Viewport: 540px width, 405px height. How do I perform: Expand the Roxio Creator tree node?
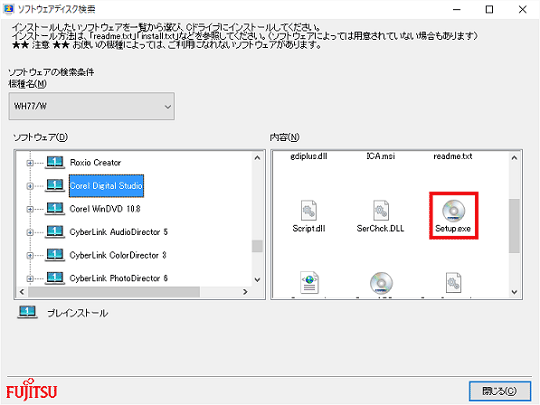click(x=30, y=163)
